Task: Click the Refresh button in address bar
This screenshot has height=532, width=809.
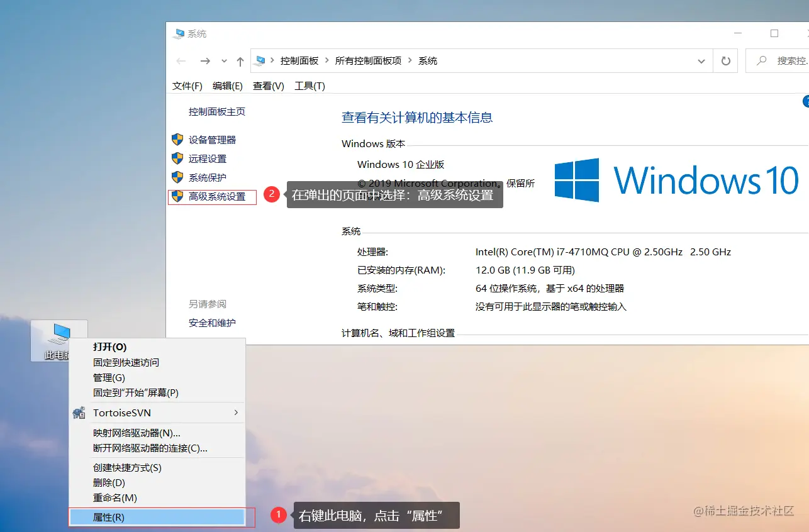Action: 725,61
